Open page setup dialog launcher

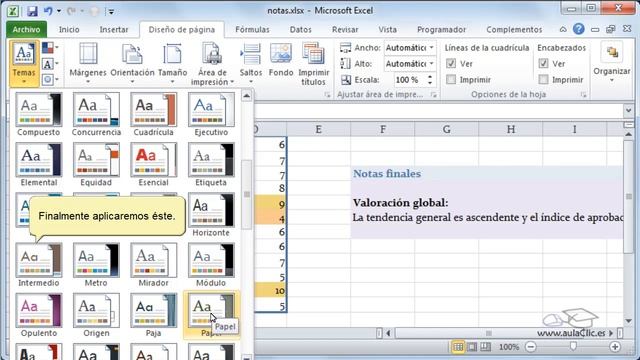click(x=327, y=95)
